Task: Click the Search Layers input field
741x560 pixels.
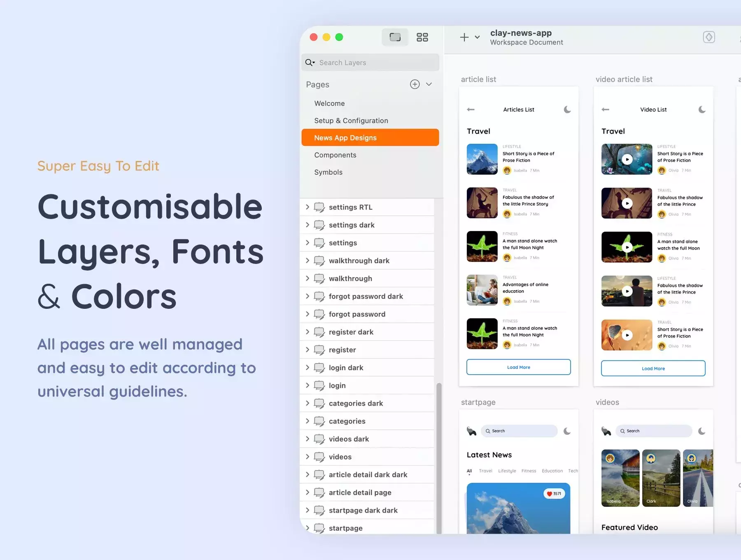Action: pos(370,63)
